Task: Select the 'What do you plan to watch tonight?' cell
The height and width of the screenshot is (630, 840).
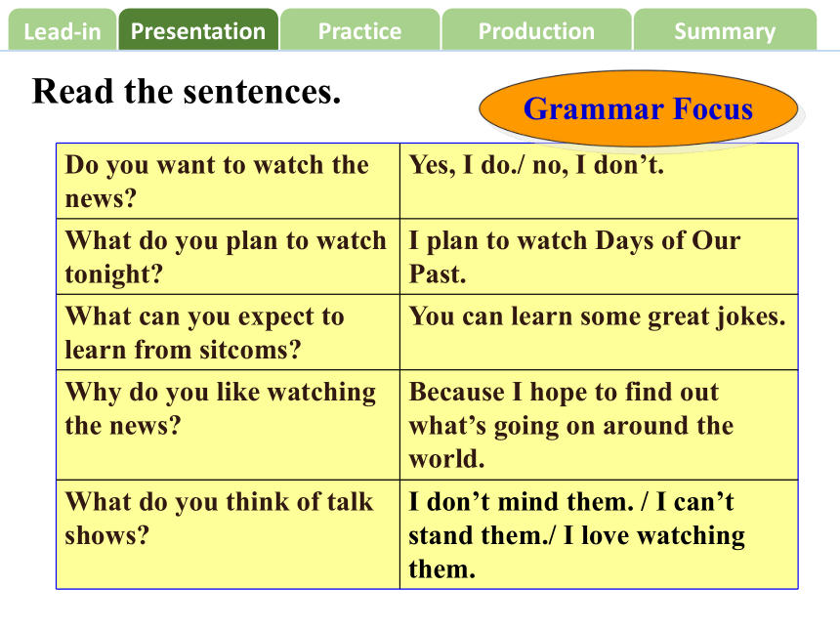Action: click(229, 257)
